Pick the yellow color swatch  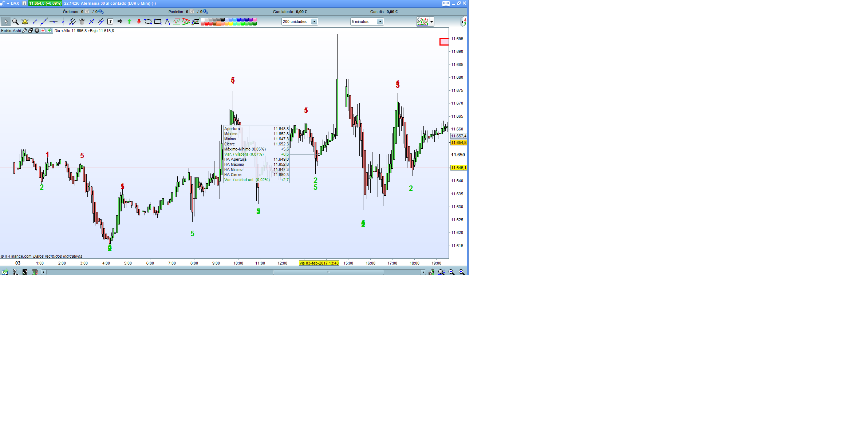tap(231, 24)
